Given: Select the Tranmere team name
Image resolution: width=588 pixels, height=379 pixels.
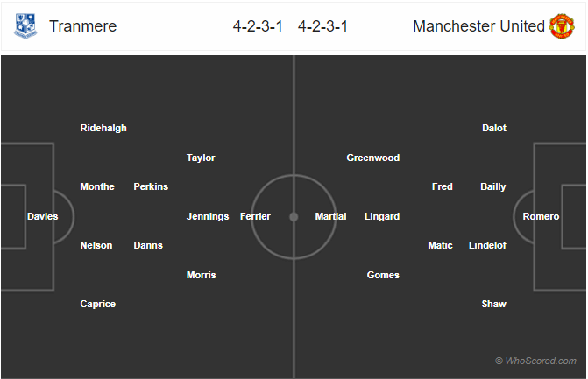Looking at the screenshot, I should click(x=83, y=26).
